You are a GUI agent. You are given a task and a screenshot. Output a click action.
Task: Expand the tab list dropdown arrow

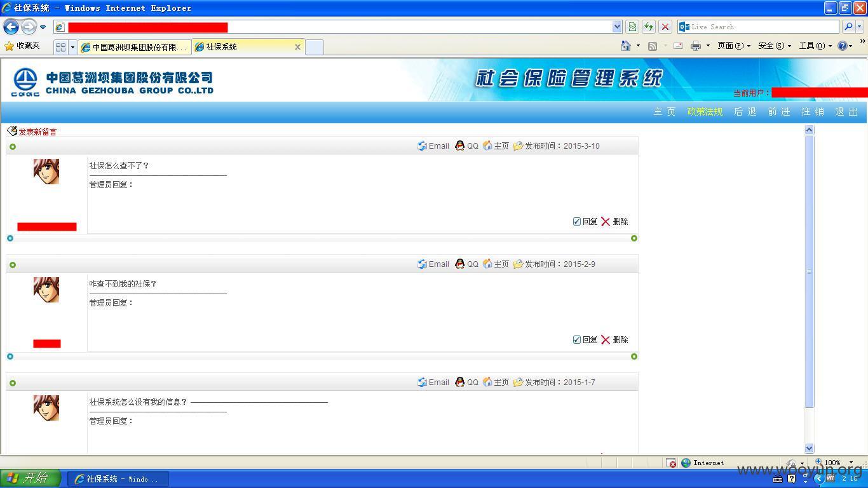click(72, 47)
